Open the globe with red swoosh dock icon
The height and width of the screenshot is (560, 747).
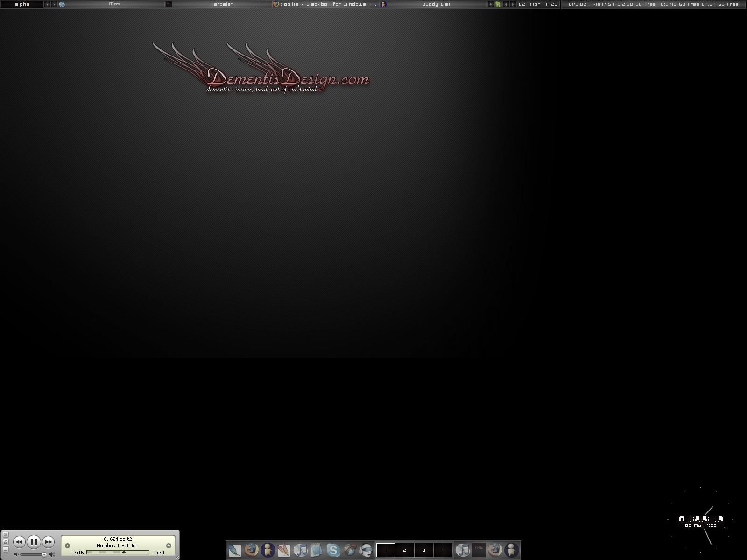point(349,550)
